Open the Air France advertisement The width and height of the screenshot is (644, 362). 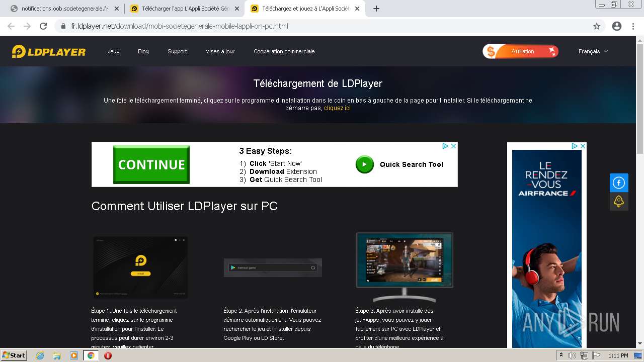547,249
